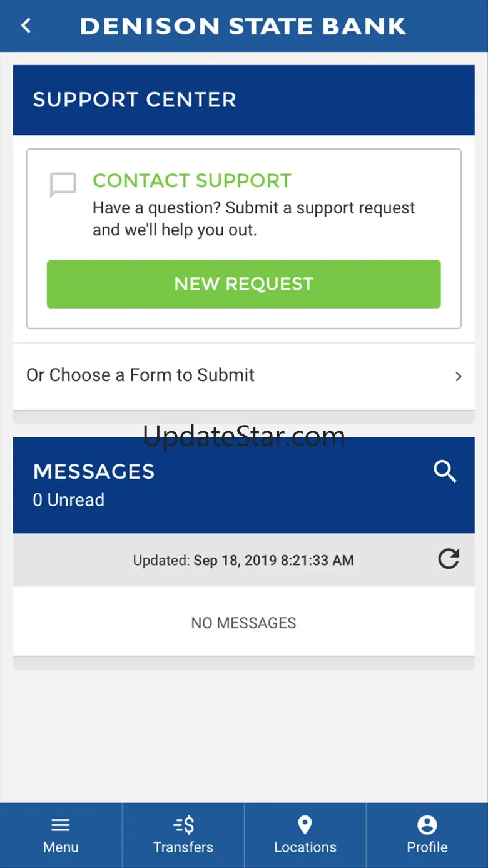Select the Transfers tab label
The width and height of the screenshot is (488, 868).
183,847
